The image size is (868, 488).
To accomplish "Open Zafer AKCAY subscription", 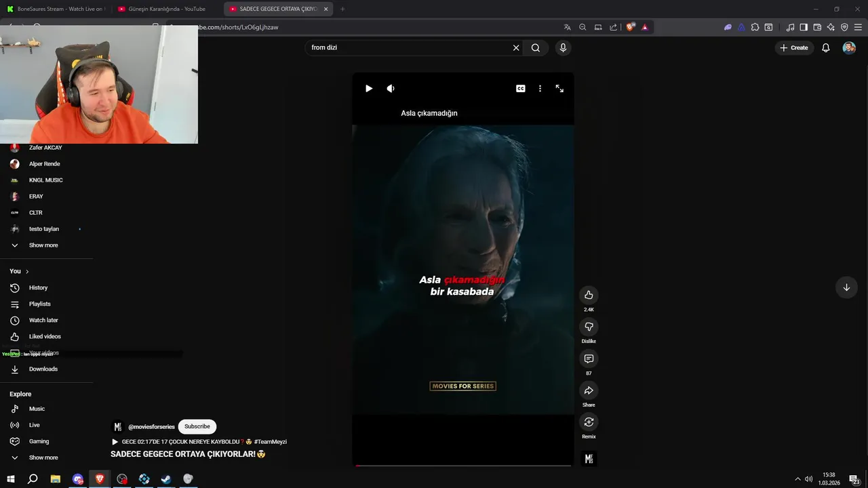I will click(x=46, y=148).
